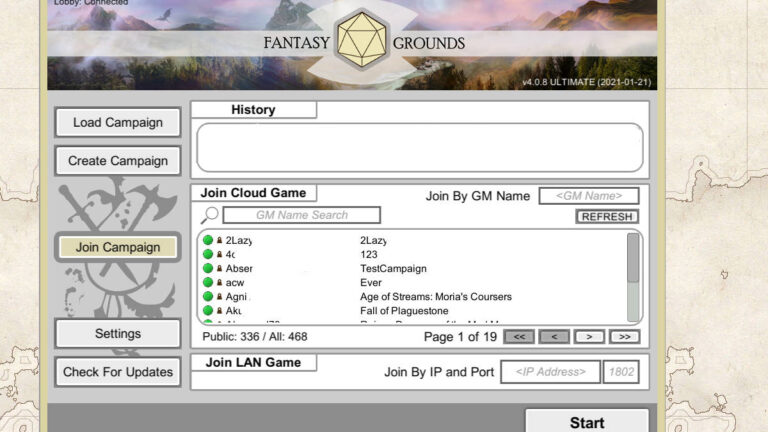This screenshot has width=768, height=432.
Task: Go to the first page of games
Action: point(519,337)
